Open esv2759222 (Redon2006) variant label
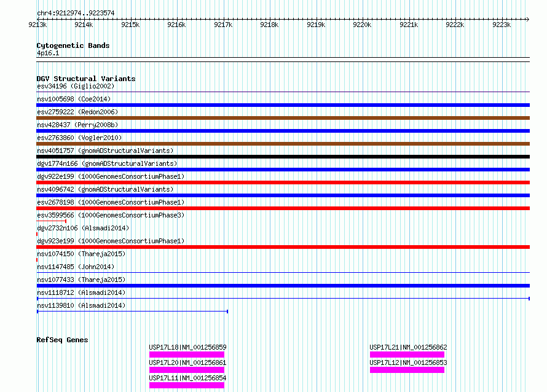The height and width of the screenshot is (392, 547). [77, 112]
